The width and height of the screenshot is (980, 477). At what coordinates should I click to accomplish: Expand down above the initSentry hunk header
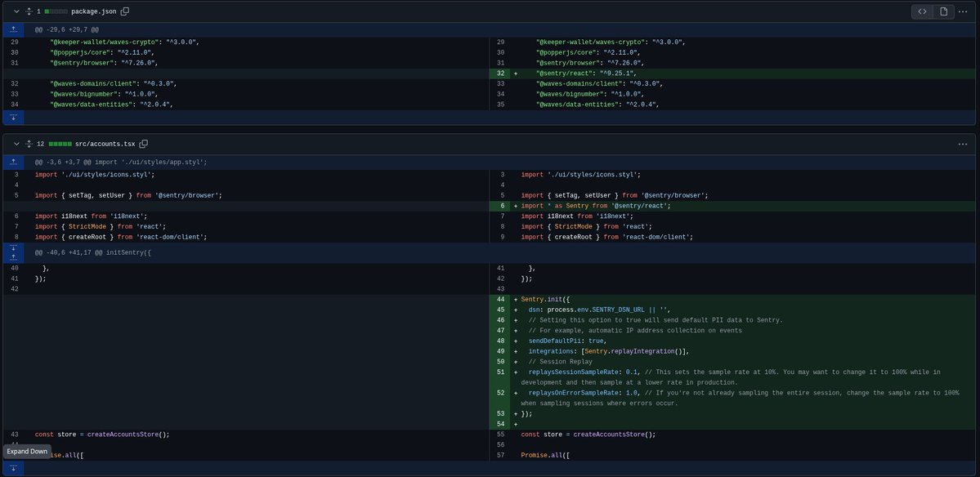pyautogui.click(x=13, y=247)
